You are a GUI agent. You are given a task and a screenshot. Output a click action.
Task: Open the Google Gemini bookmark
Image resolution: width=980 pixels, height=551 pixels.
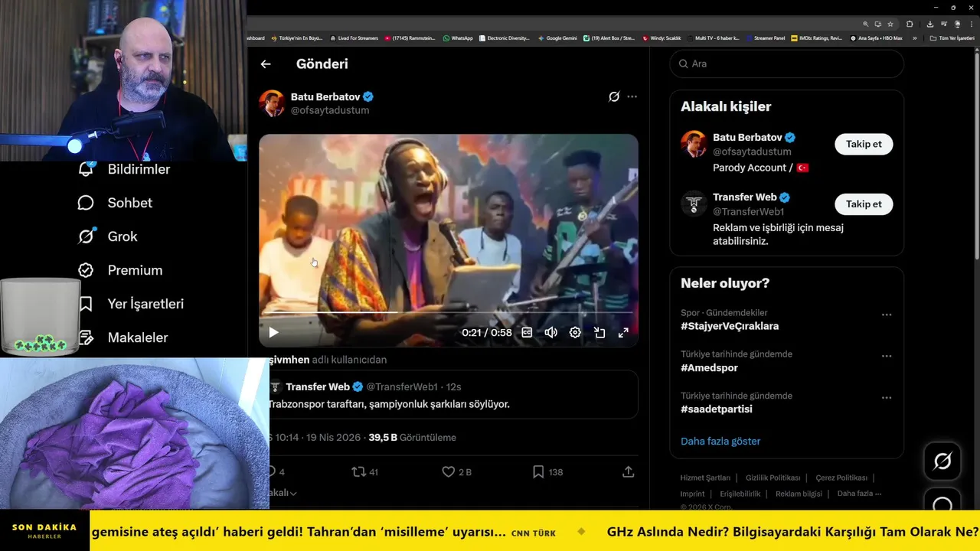click(x=557, y=38)
